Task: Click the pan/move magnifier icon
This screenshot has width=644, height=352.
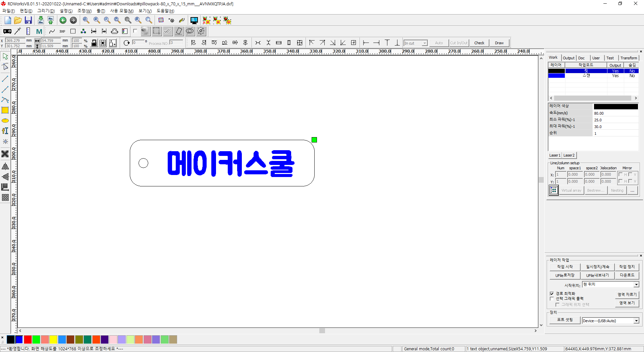Action: (86, 20)
